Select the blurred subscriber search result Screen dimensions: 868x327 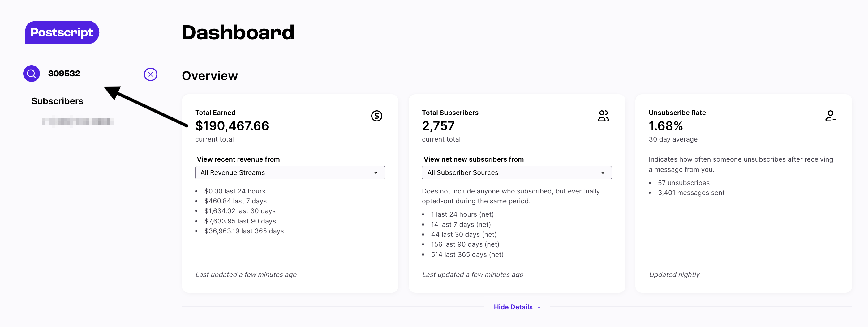coord(78,121)
